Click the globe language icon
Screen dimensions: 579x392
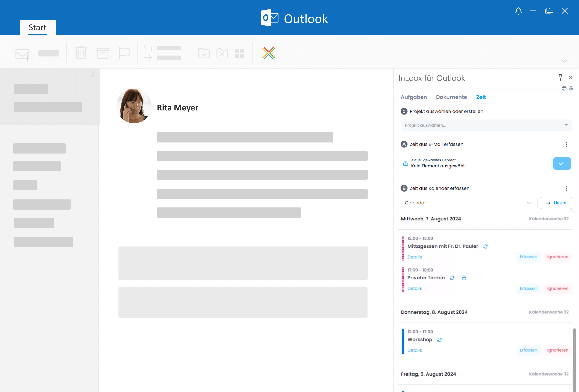click(x=564, y=88)
